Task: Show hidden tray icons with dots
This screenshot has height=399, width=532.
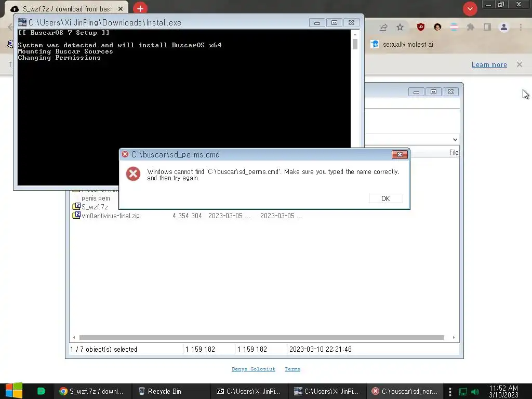Action: 450,392
